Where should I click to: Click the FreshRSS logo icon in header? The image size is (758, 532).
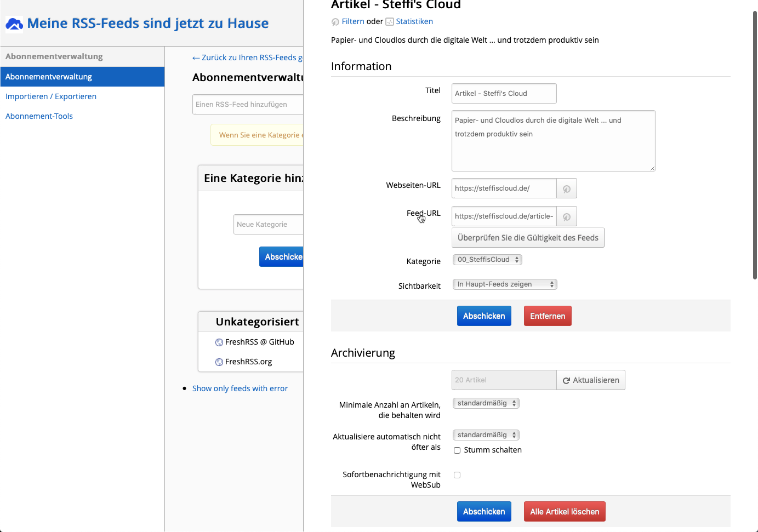click(x=14, y=24)
